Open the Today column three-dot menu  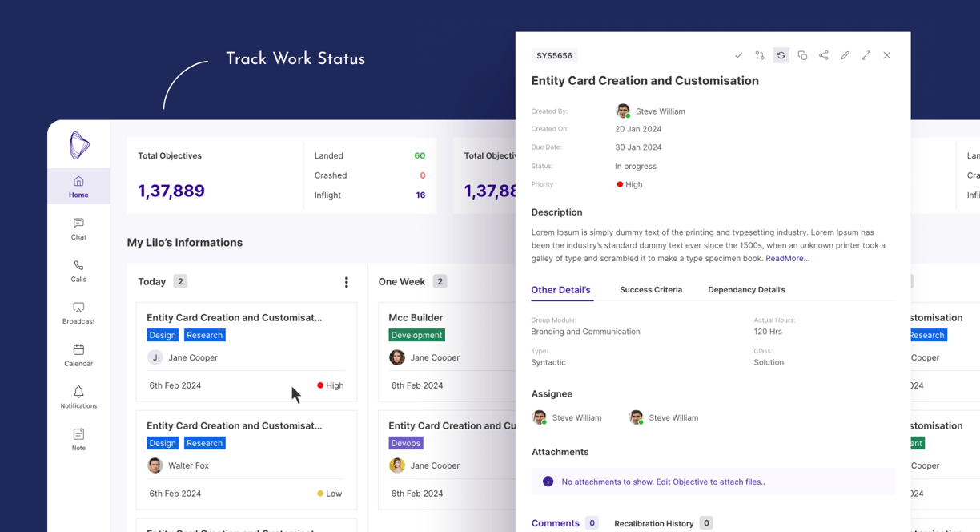(346, 282)
